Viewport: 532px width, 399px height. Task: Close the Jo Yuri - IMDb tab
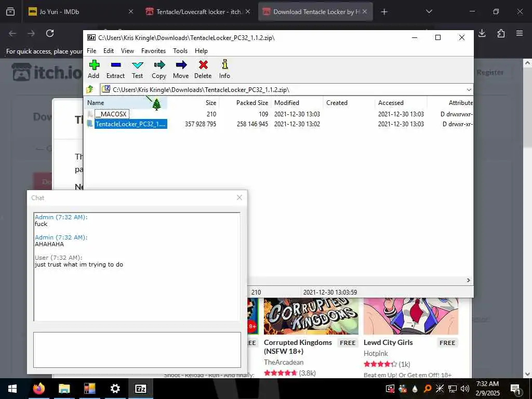[x=131, y=12]
